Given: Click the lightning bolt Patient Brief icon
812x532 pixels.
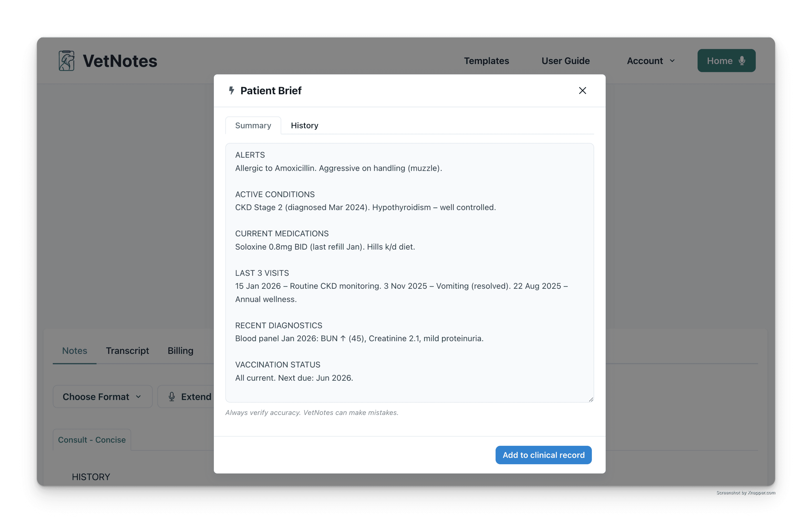Looking at the screenshot, I should tap(231, 90).
